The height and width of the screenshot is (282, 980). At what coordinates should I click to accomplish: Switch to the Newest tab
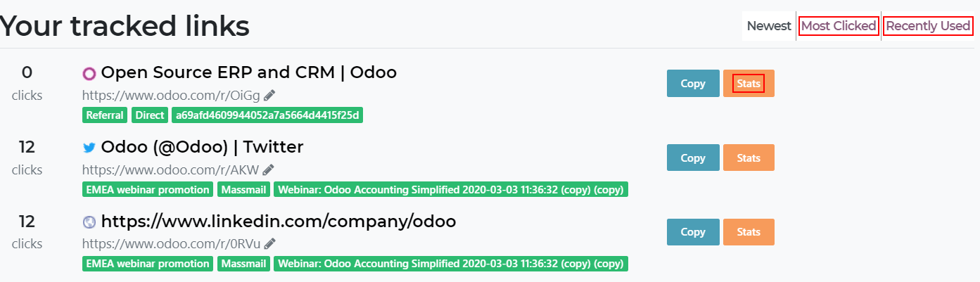pyautogui.click(x=769, y=26)
